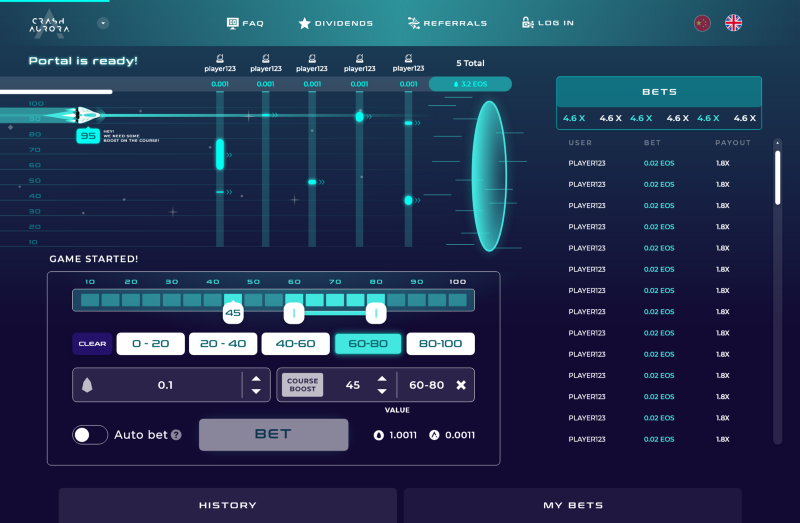This screenshot has height=523, width=800.
Task: Clear the selected course range
Action: tap(92, 344)
